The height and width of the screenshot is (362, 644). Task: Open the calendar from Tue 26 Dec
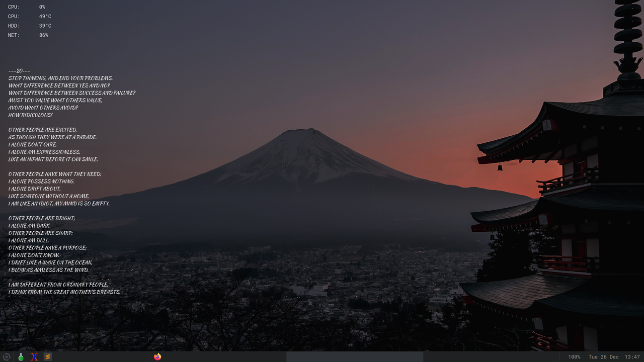tap(604, 357)
